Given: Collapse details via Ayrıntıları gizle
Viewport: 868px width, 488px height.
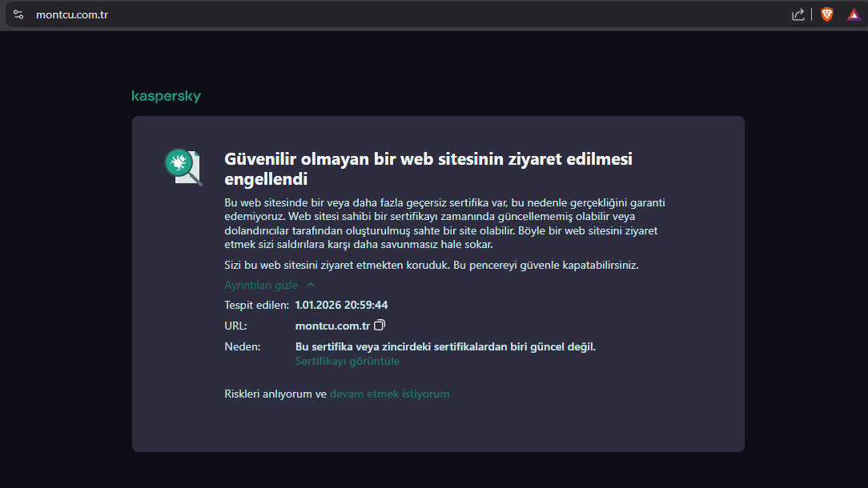Looking at the screenshot, I should 261,285.
